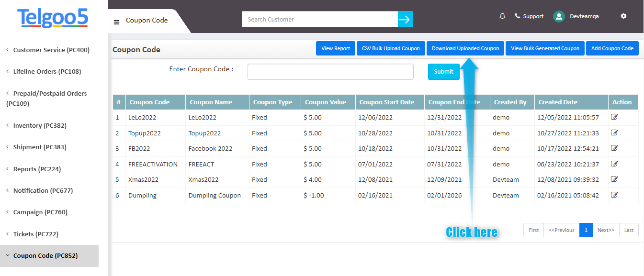This screenshot has height=276, width=644.
Task: Edit the Dumpling coupon via its pencil icon
Action: (x=614, y=195)
